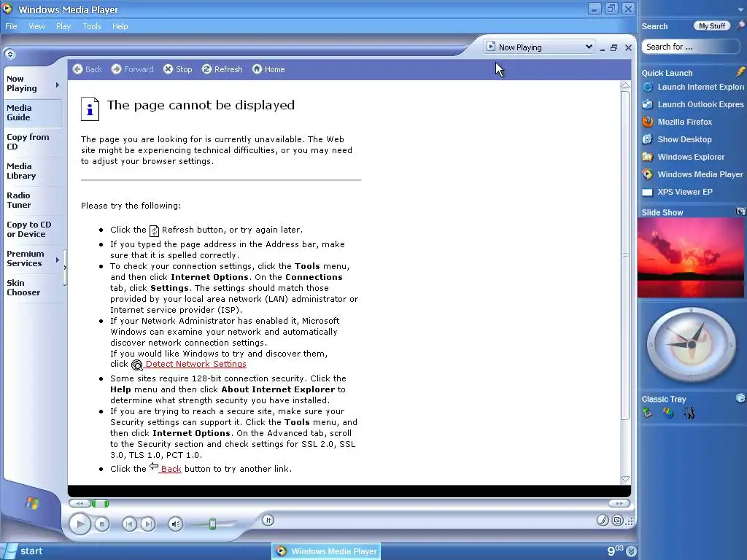The image size is (747, 560).
Task: Click the Back link in the page
Action: pos(171,469)
